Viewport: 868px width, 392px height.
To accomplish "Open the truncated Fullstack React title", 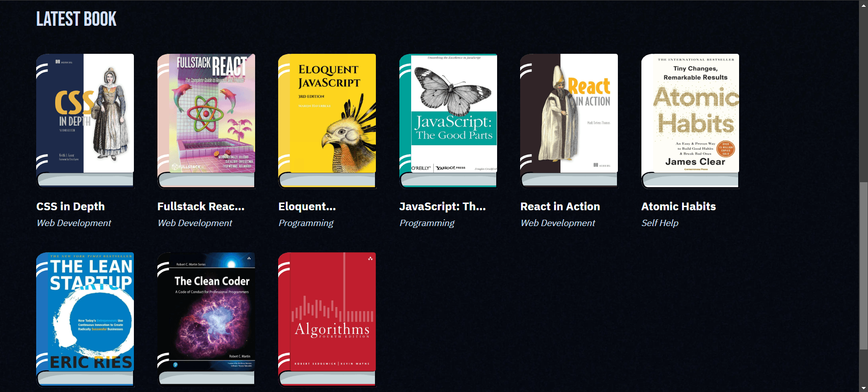I will tap(201, 207).
